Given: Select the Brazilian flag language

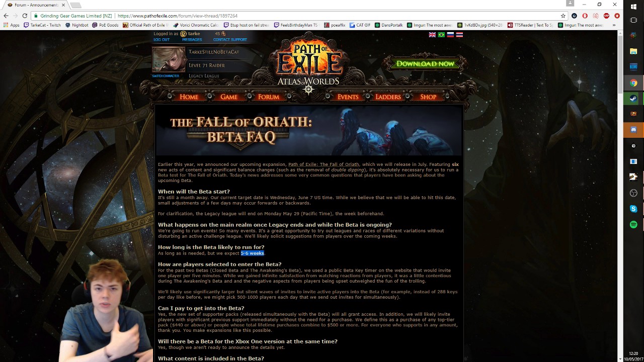Looking at the screenshot, I should coord(441,35).
